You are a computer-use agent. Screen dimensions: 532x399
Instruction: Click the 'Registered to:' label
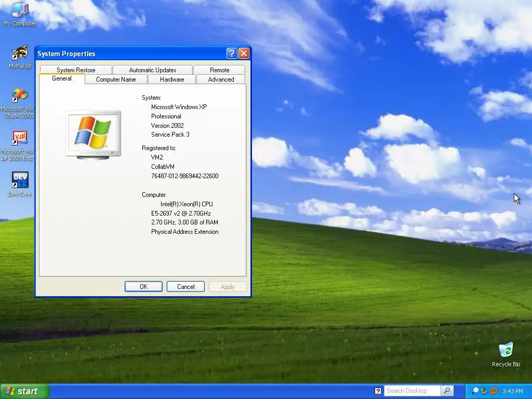coord(159,148)
